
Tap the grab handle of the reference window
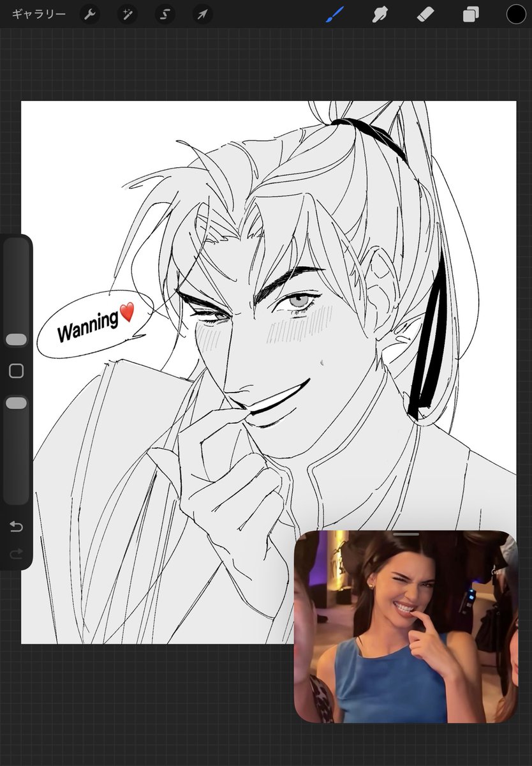click(406, 534)
